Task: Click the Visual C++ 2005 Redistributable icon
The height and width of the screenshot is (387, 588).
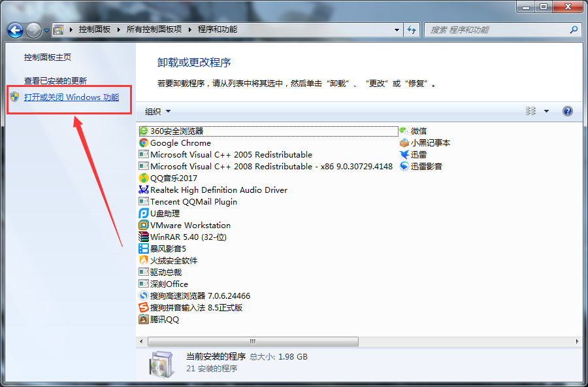Action: click(144, 154)
